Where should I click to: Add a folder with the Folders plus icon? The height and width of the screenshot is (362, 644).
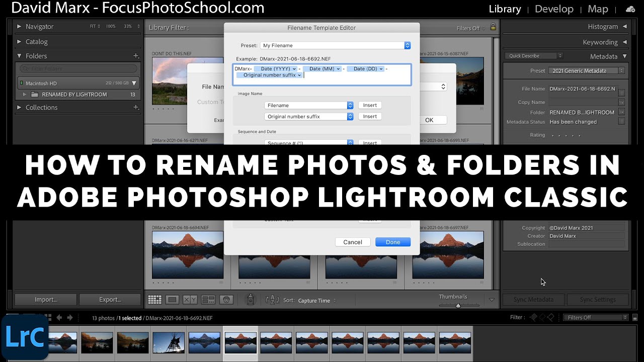[x=135, y=56]
